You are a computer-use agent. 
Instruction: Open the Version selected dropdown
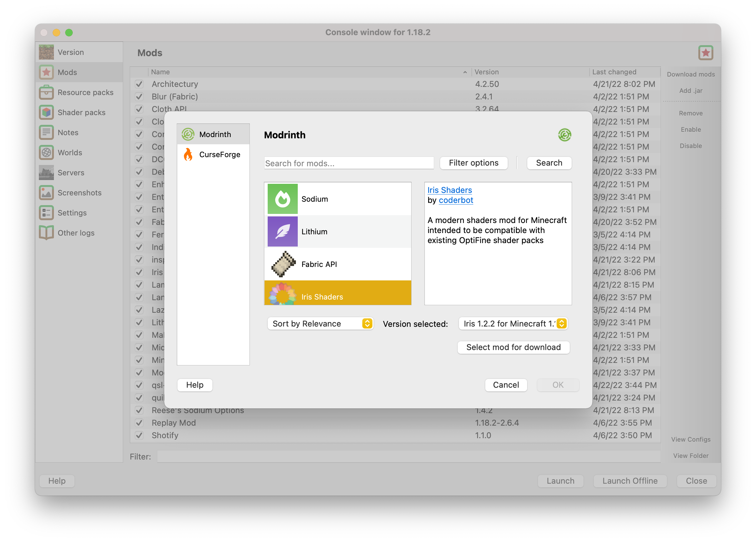[x=513, y=323]
